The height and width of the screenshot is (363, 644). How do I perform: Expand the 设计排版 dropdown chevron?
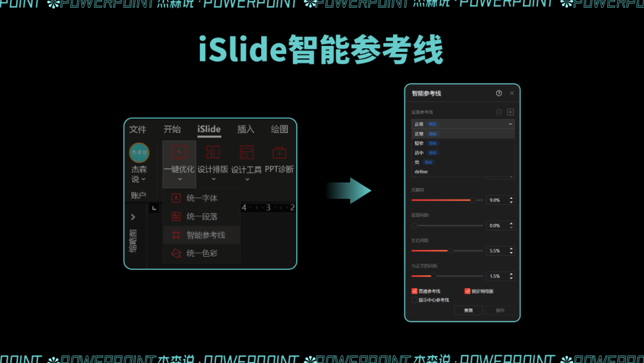213,179
